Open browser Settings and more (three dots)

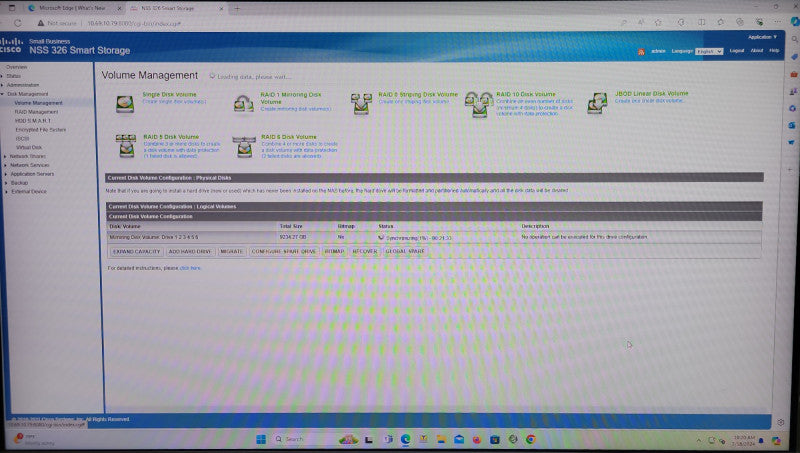777,22
